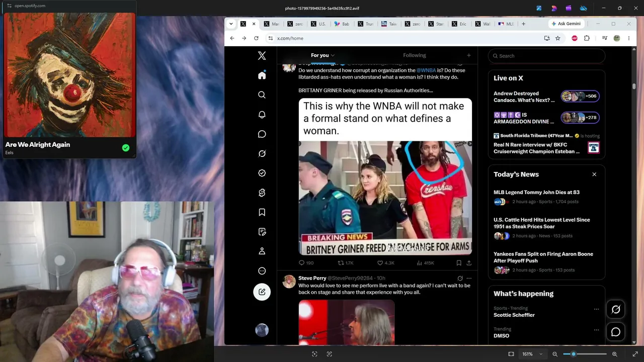Screen dimensions: 644x362
Task: Expand options for the Scottie Scheffler trend
Action: (596, 309)
